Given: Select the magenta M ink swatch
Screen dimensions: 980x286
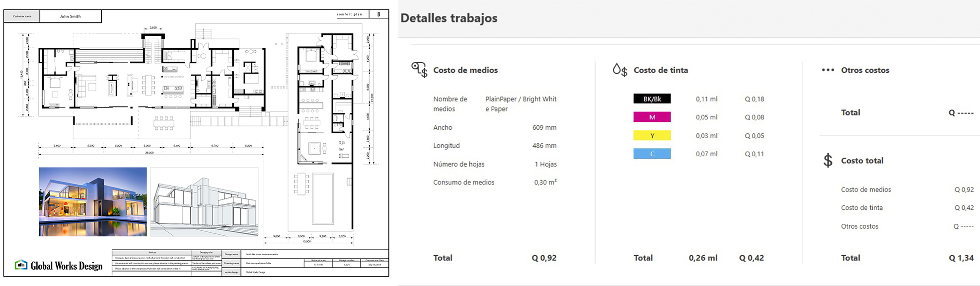Looking at the screenshot, I should click(x=652, y=117).
